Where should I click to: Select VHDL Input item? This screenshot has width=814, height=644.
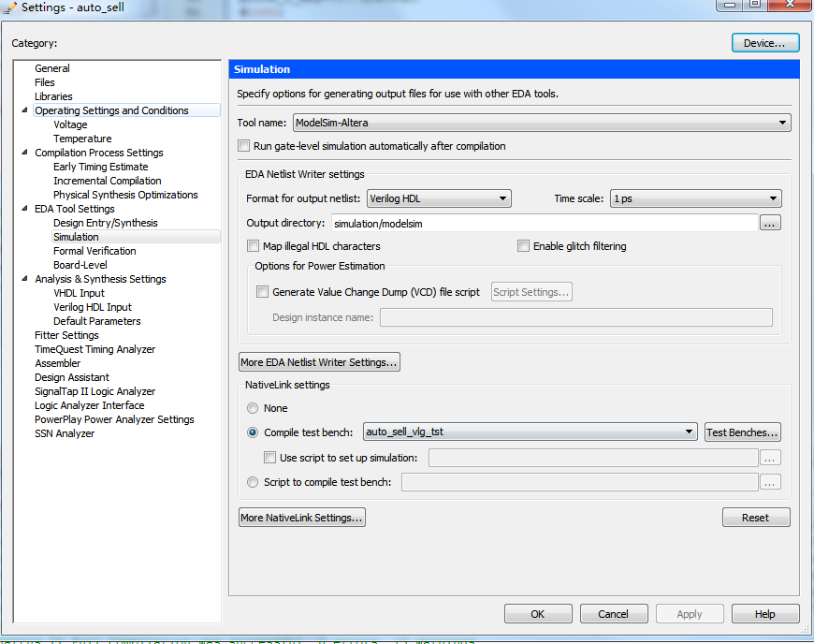tap(79, 292)
